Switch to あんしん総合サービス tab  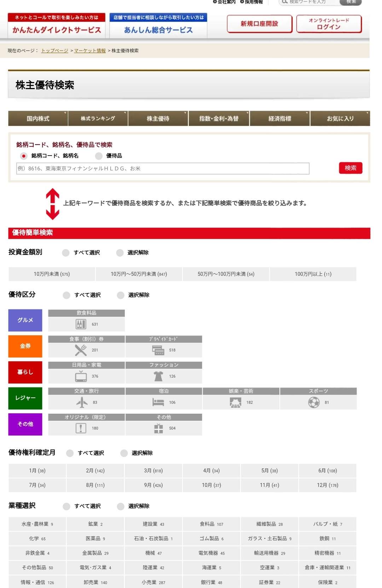(158, 26)
